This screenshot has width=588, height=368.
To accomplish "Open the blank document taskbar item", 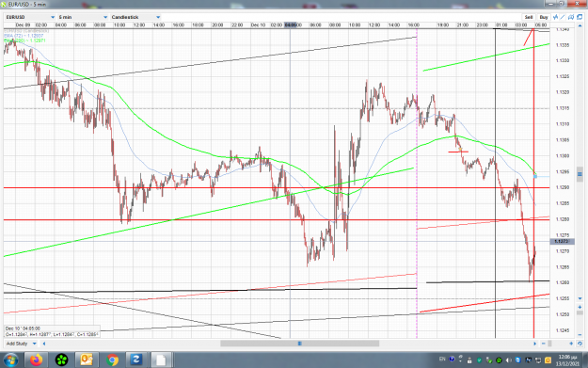I will (161, 360).
